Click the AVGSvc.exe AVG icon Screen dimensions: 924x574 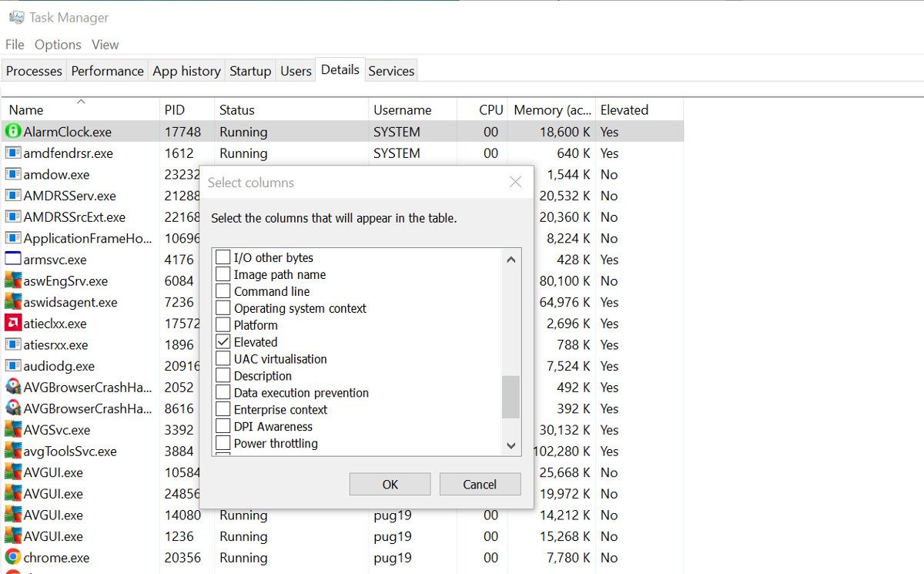[13, 430]
